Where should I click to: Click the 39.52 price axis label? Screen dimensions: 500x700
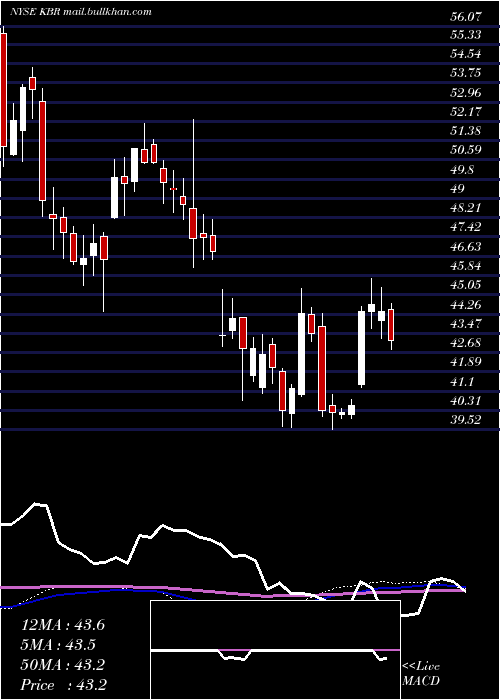[466, 420]
